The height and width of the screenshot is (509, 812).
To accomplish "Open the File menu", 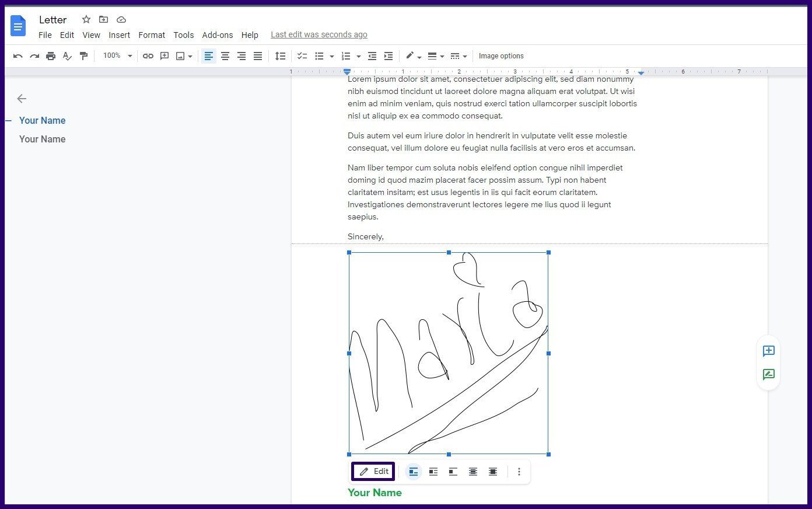I will click(45, 35).
